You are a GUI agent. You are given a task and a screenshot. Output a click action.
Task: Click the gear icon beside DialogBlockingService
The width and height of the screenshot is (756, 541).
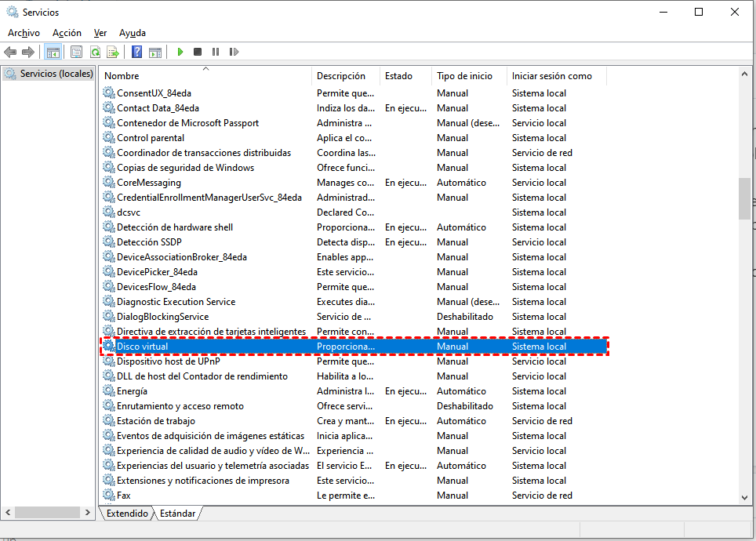(109, 316)
